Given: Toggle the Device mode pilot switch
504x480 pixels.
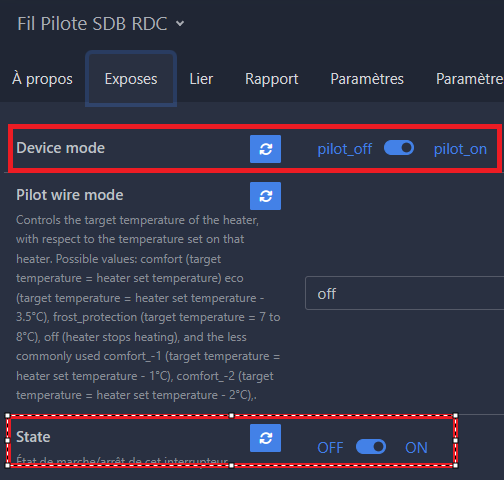Looking at the screenshot, I should tap(399, 148).
